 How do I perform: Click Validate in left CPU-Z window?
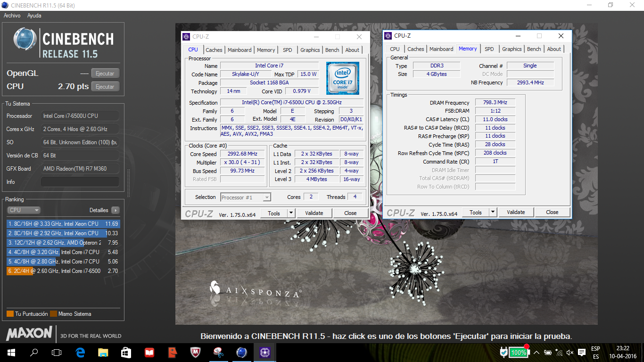click(x=314, y=213)
